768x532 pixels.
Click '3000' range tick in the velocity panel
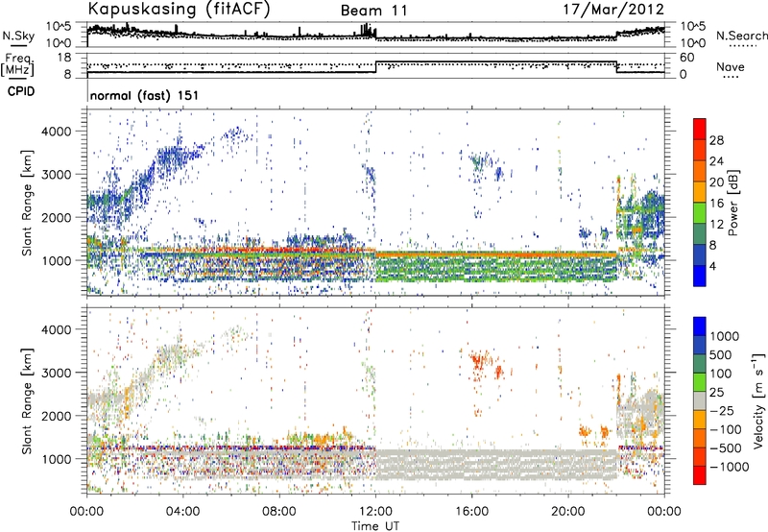(x=57, y=373)
